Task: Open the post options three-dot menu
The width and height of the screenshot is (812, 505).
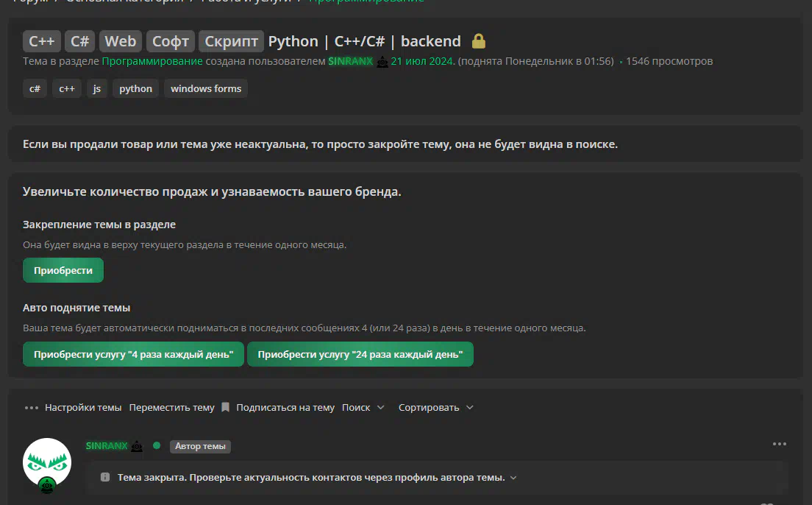Action: tap(780, 444)
